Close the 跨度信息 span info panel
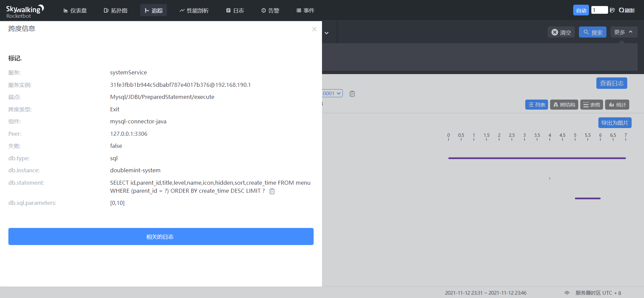The image size is (644, 298). [x=314, y=29]
